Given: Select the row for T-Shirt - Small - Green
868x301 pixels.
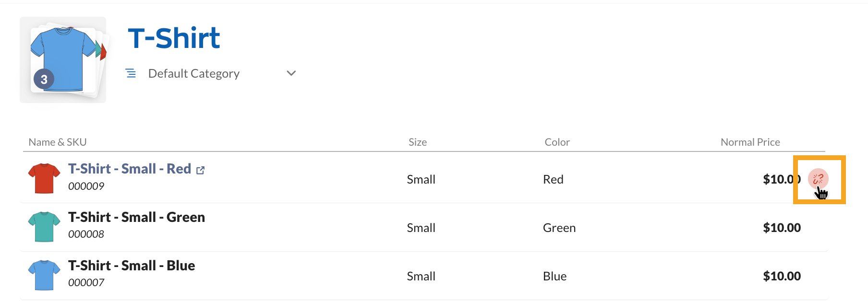Looking at the screenshot, I should [137, 217].
